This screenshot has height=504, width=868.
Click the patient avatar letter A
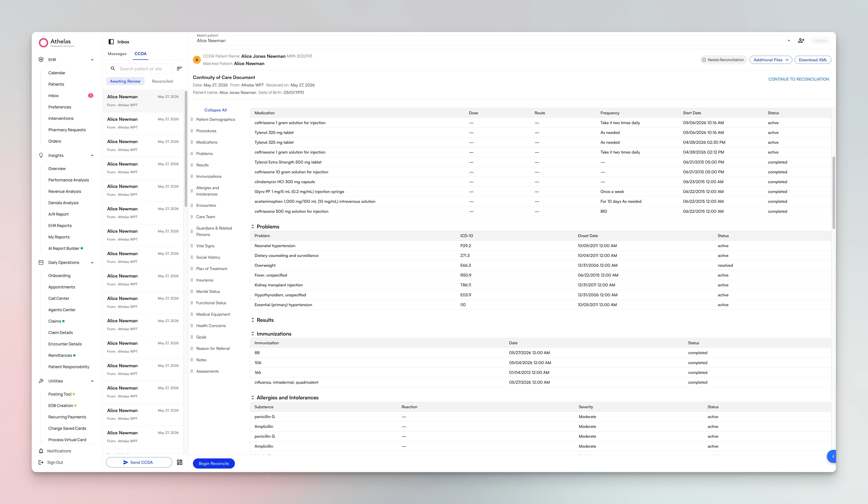pos(197,60)
